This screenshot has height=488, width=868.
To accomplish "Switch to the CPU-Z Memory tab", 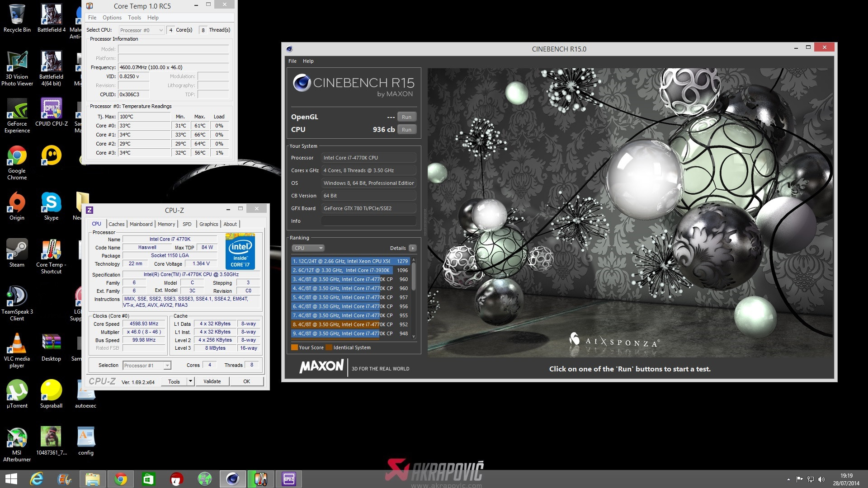I will click(166, 224).
